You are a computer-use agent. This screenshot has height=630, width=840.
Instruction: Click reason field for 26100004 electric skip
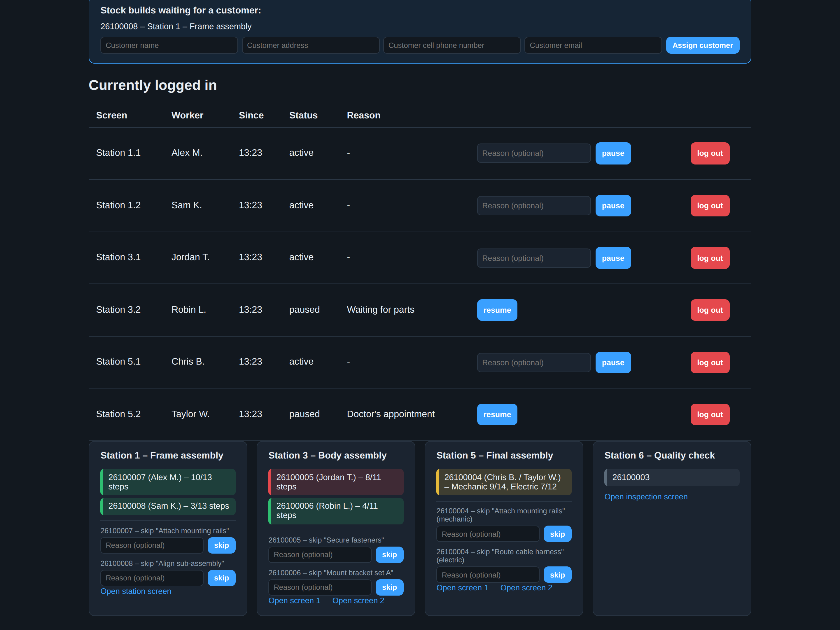tap(488, 575)
